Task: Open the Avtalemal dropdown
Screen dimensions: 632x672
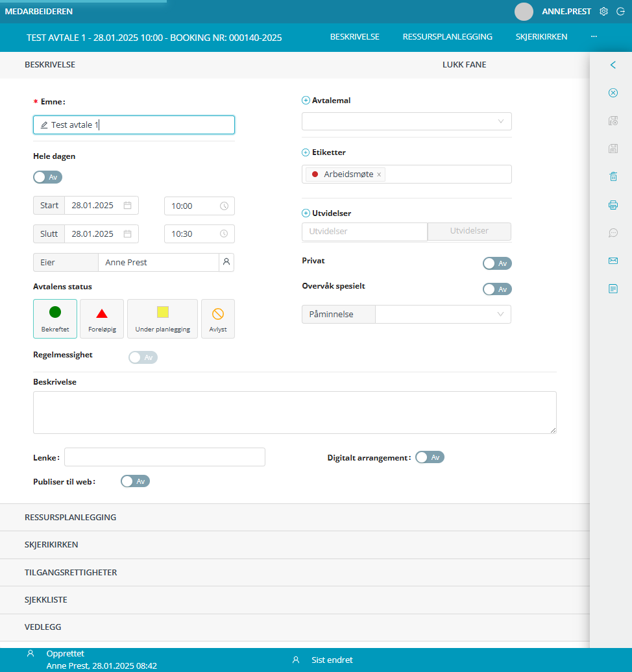Action: (406, 121)
